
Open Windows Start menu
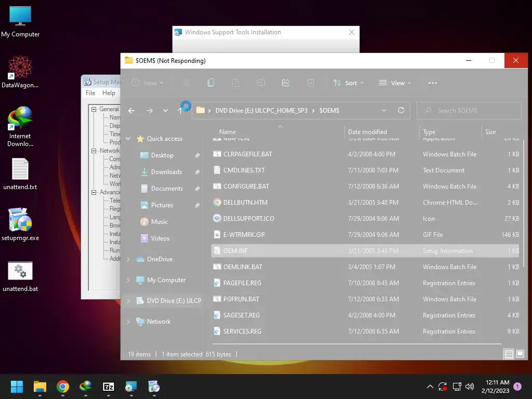point(17,387)
